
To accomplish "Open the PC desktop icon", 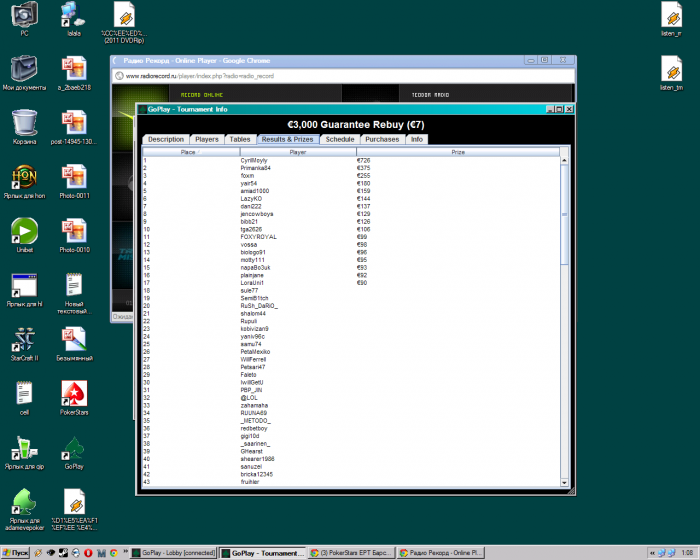I will [24, 19].
